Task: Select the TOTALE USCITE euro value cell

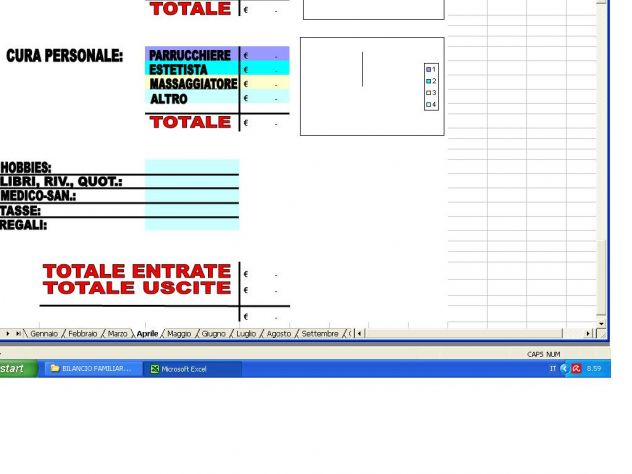Action: click(x=265, y=290)
